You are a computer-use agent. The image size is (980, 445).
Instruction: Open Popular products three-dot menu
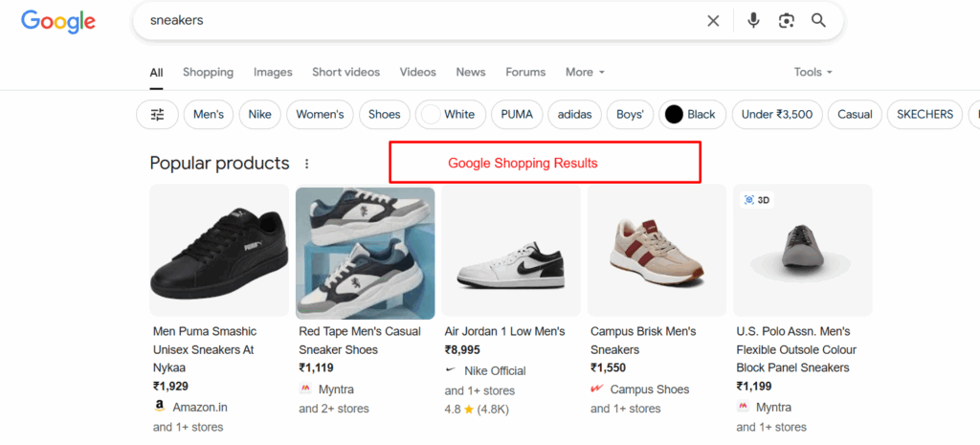tap(306, 164)
